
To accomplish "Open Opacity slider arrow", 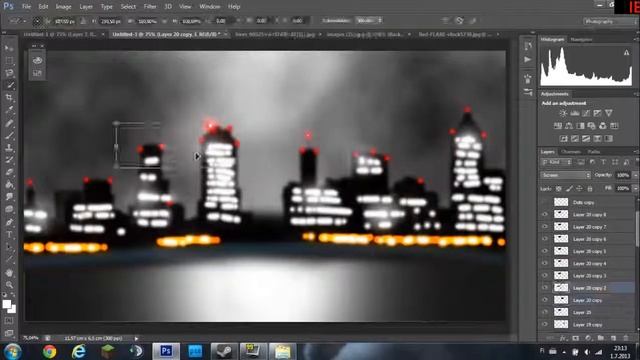I will click(635, 175).
